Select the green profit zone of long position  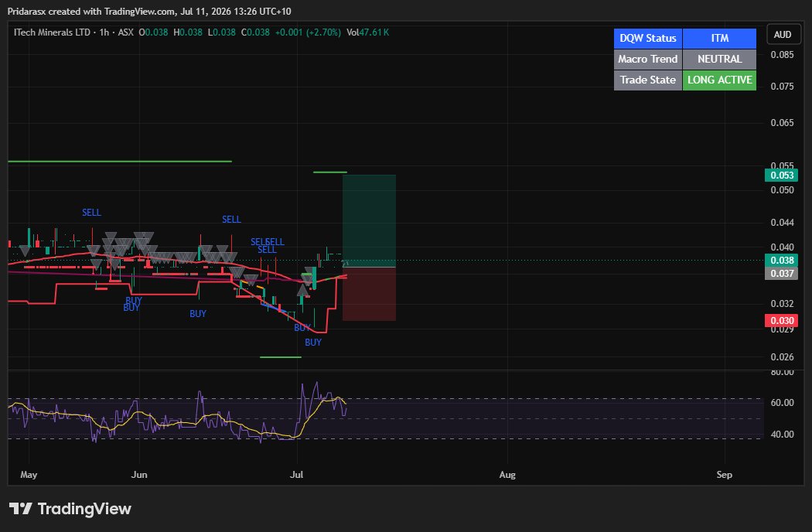point(369,221)
